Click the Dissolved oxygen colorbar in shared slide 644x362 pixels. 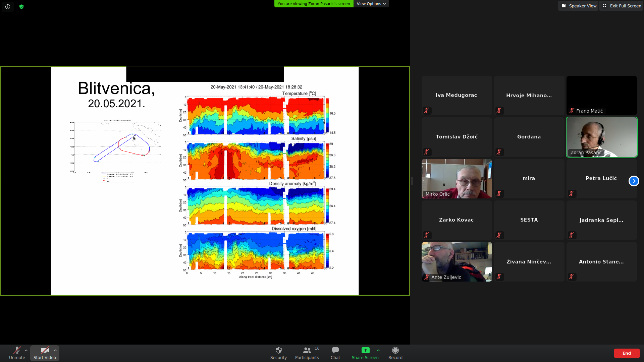pos(327,251)
